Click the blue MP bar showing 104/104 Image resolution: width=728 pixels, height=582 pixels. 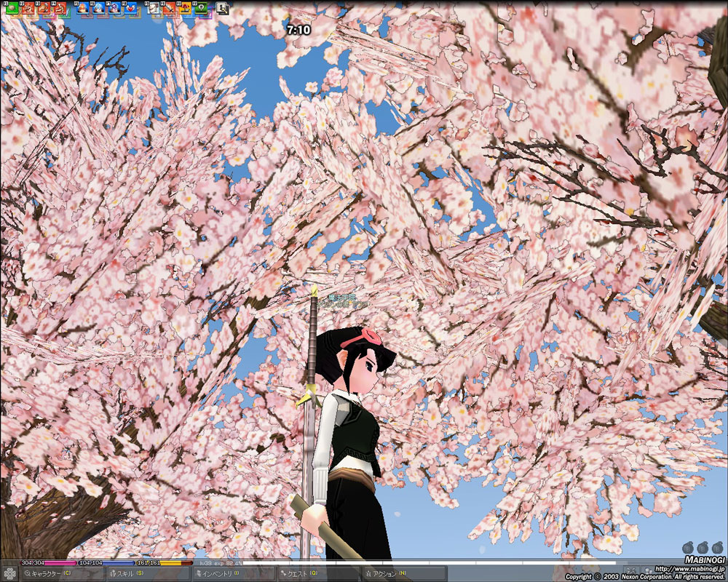click(x=106, y=563)
